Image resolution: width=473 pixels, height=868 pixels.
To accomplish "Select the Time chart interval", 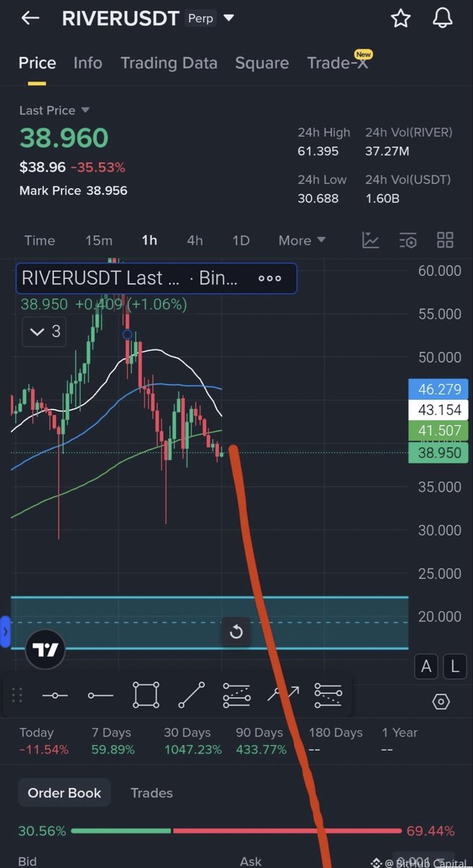I will pos(40,240).
